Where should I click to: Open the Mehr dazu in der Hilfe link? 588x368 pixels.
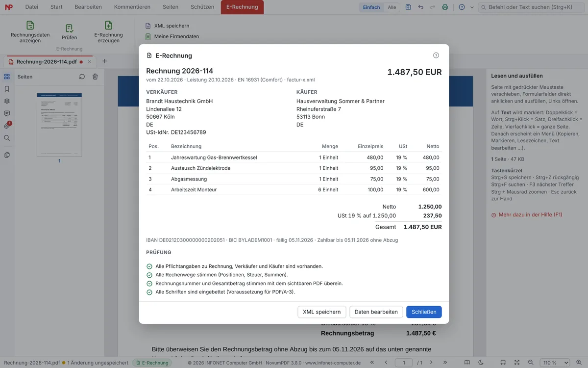pyautogui.click(x=527, y=215)
